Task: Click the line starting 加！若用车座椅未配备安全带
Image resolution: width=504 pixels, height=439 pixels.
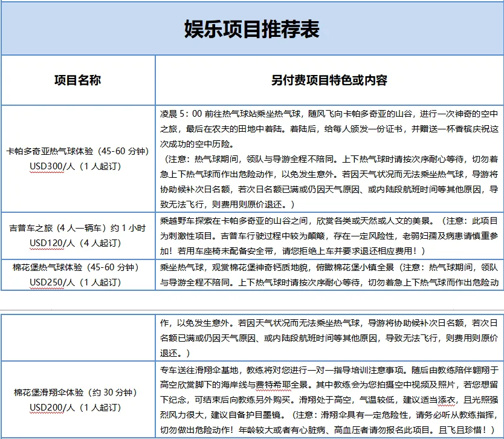Action: pyautogui.click(x=293, y=251)
